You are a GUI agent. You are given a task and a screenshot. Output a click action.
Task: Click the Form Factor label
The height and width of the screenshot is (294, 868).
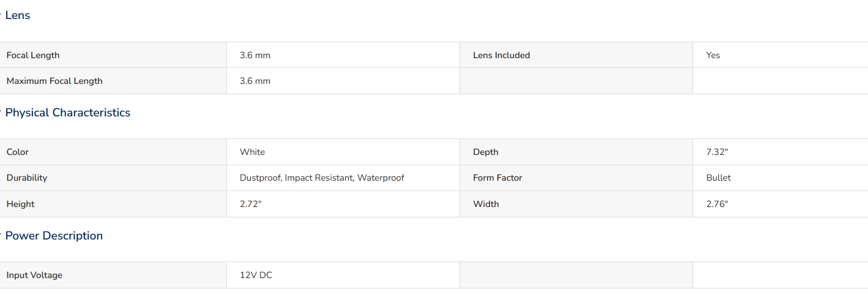click(498, 178)
